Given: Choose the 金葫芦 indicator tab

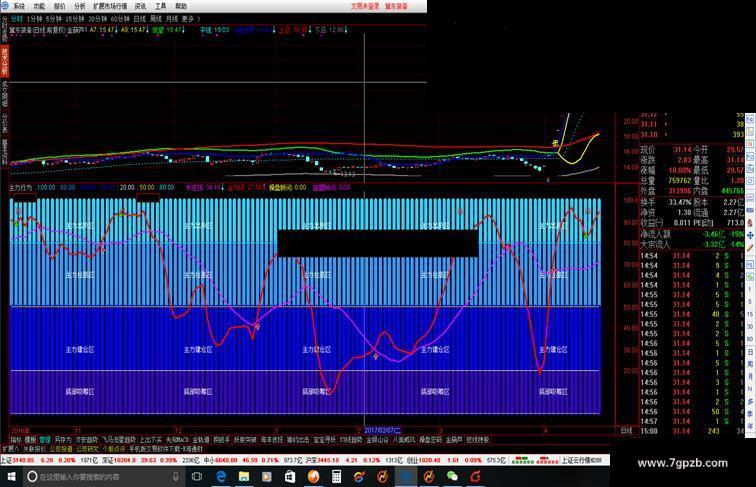Looking at the screenshot, I should click(x=454, y=440).
